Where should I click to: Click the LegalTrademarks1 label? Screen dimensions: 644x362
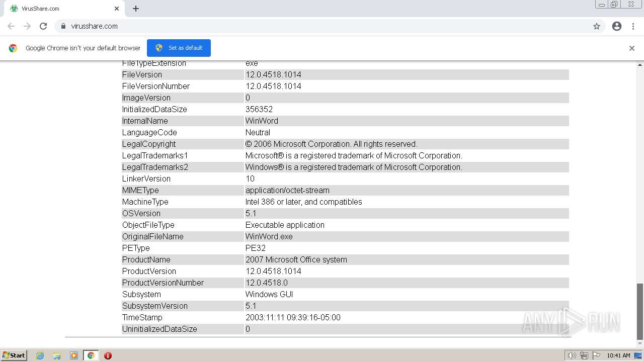(x=155, y=155)
